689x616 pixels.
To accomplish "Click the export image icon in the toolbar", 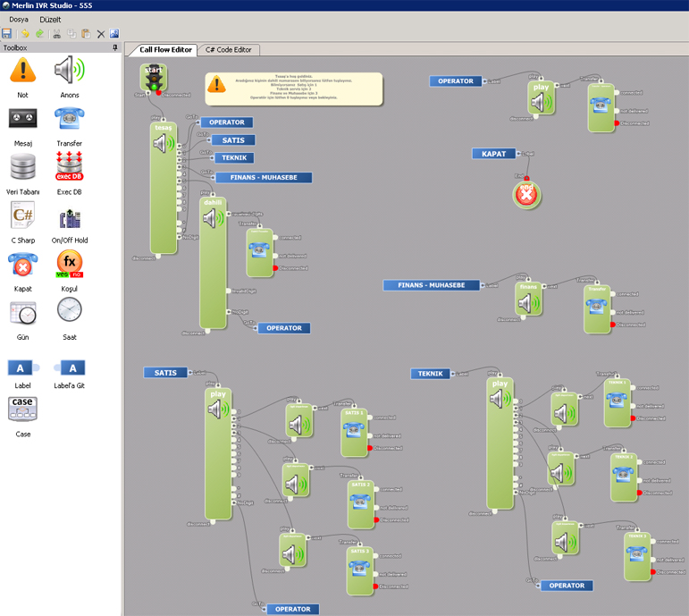I will (114, 33).
